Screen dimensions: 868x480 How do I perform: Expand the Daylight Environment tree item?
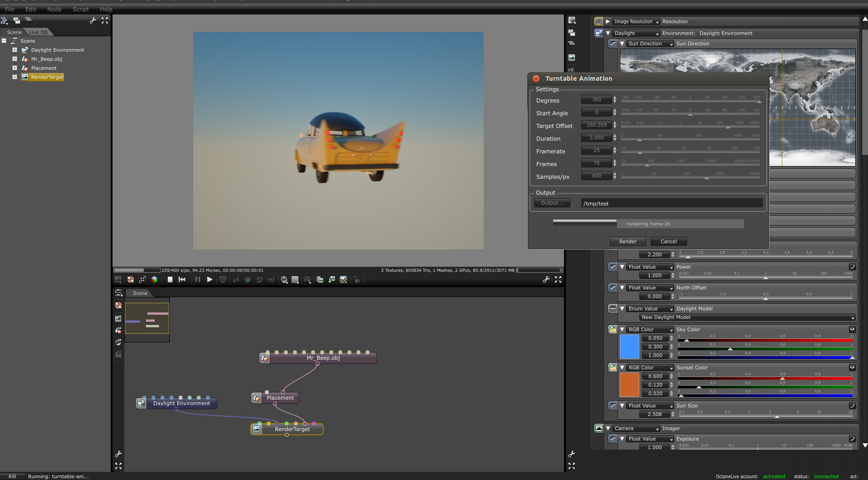point(15,50)
